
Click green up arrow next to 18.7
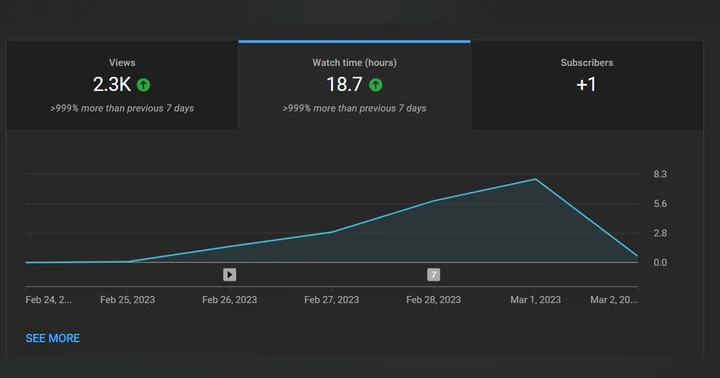tap(376, 85)
